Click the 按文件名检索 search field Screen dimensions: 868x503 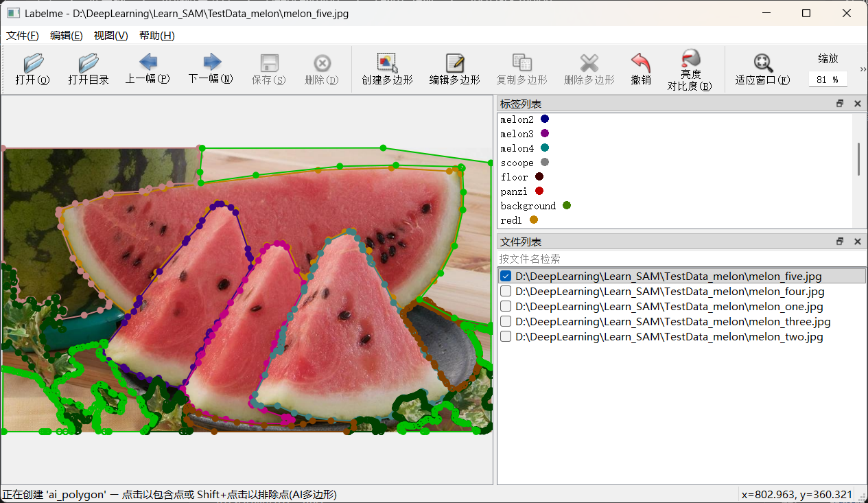click(681, 259)
